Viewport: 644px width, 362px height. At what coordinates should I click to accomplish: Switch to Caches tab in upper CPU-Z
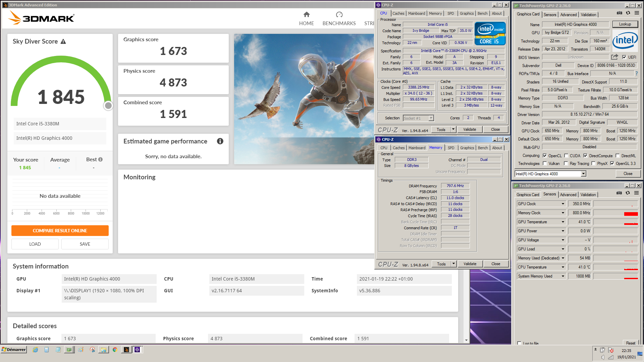[x=398, y=13]
